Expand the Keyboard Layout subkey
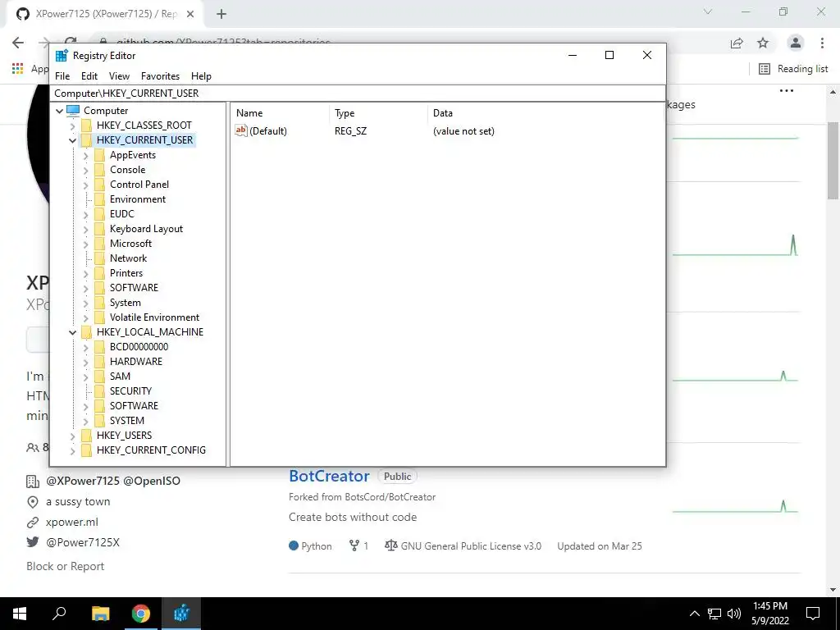This screenshot has height=630, width=840. click(x=85, y=230)
